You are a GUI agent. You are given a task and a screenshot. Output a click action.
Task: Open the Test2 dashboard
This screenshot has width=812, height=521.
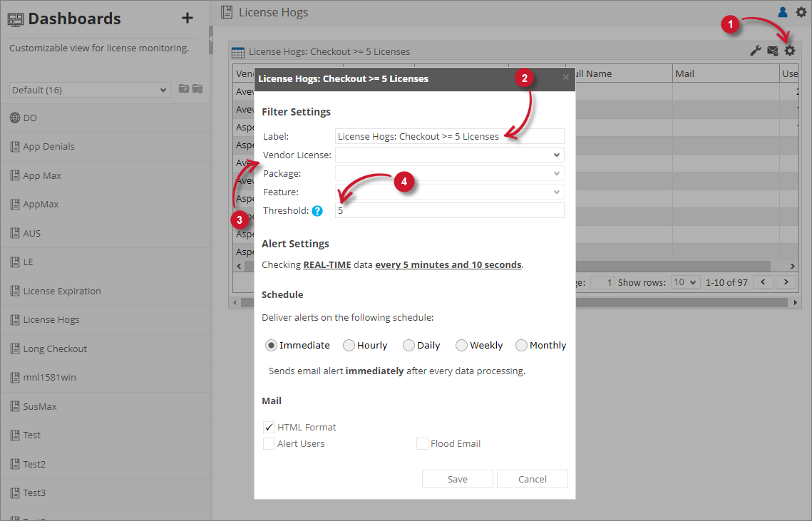coord(106,464)
